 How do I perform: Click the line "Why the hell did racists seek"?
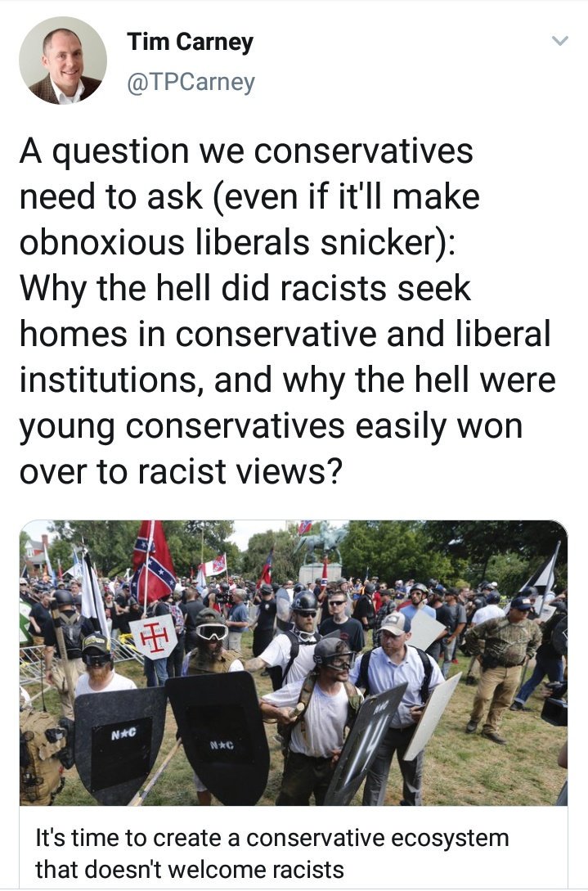coord(245,288)
